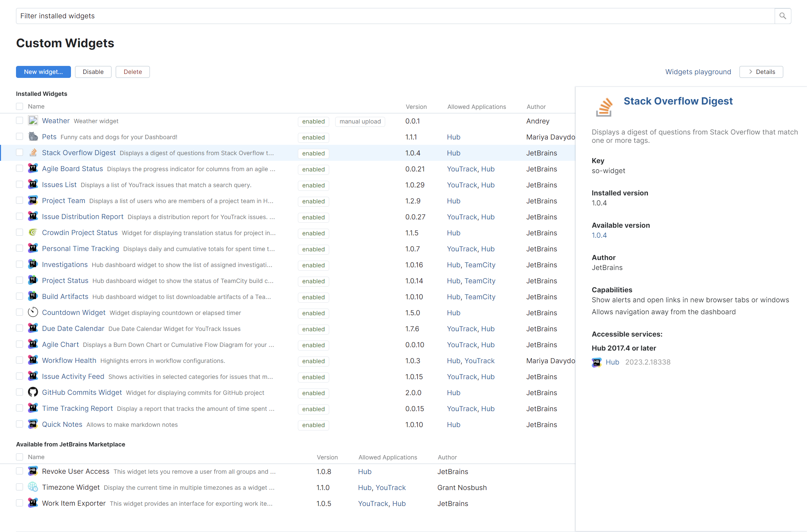Click the Hub icon under Accessible services
807x532 pixels.
[596, 362]
